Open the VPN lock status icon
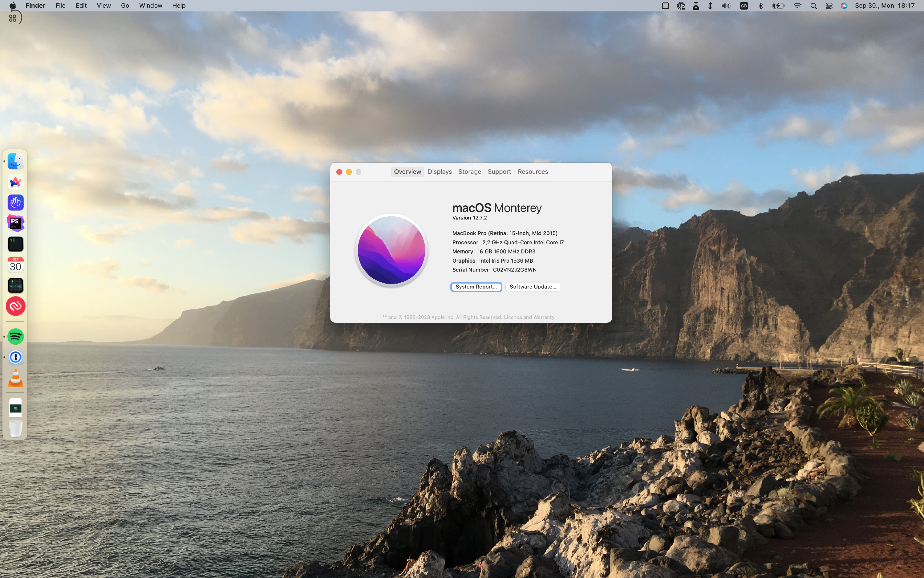This screenshot has width=924, height=578. click(681, 6)
